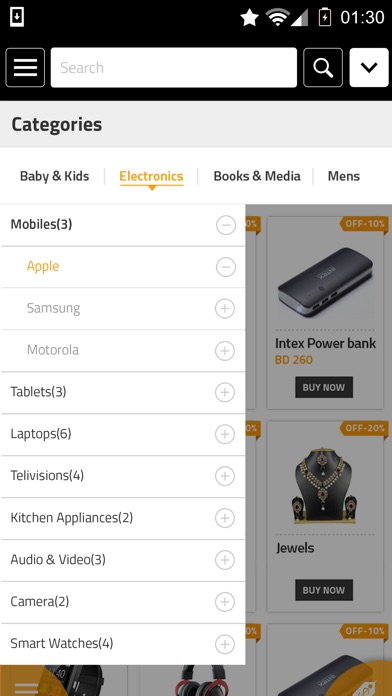Select the Mens category tab
Viewport: 392px width, 696px height.
(x=344, y=176)
